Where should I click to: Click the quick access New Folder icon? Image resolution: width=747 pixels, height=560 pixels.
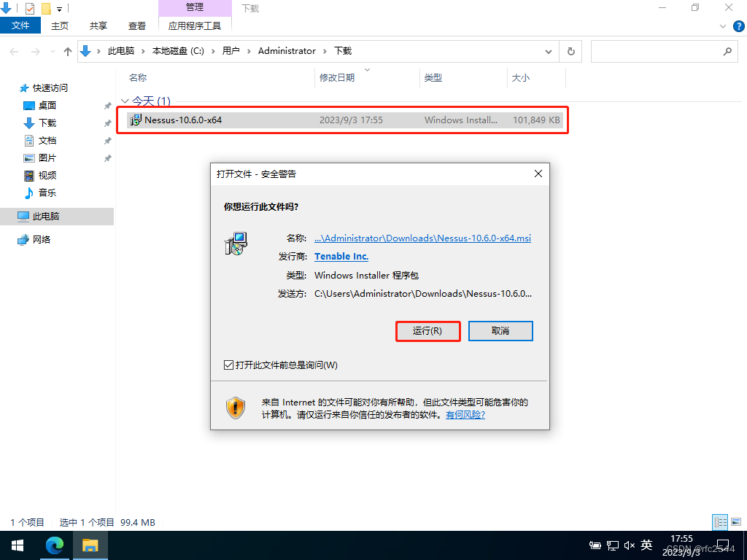[46, 9]
